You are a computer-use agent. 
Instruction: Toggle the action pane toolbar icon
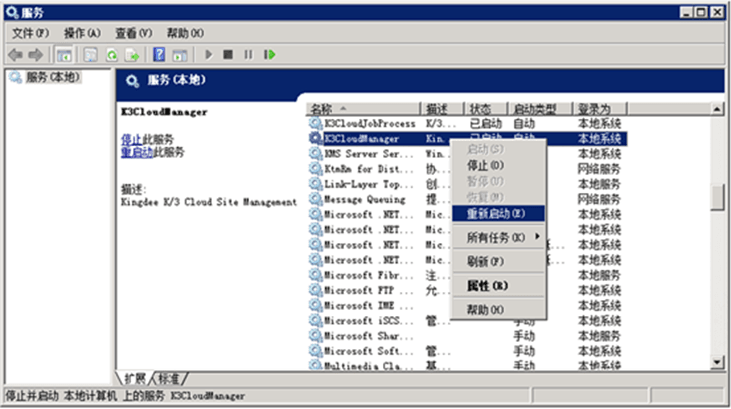[180, 55]
